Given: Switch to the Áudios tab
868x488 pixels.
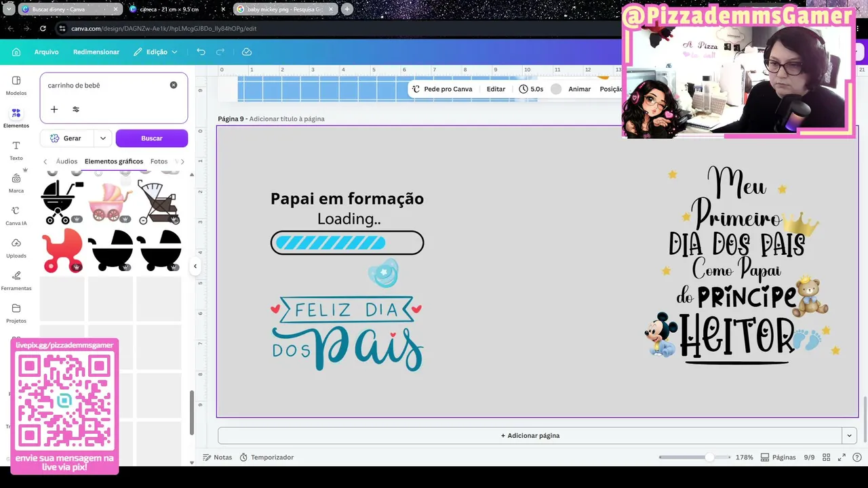Looking at the screenshot, I should point(66,161).
